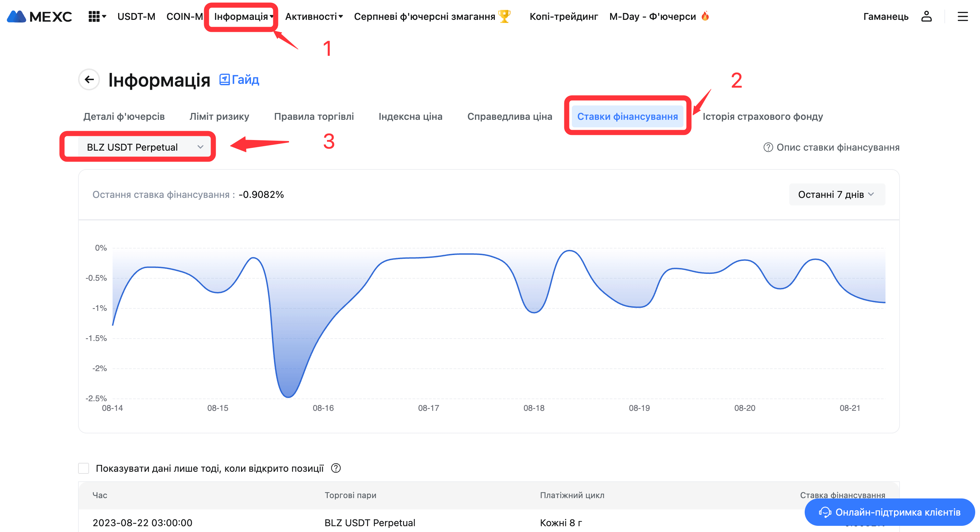This screenshot has height=532, width=980.
Task: Click the chart's lowest dip near 08-16
Action: tap(288, 397)
